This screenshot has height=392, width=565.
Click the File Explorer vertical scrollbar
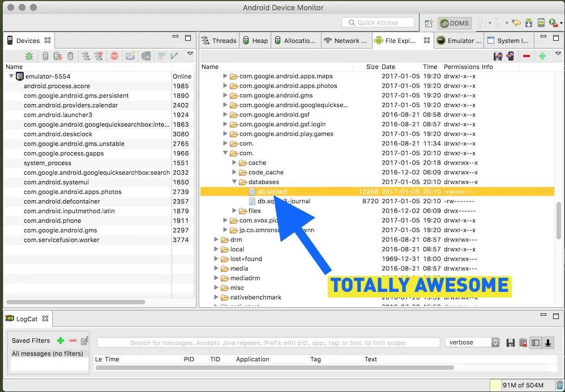pos(559,220)
